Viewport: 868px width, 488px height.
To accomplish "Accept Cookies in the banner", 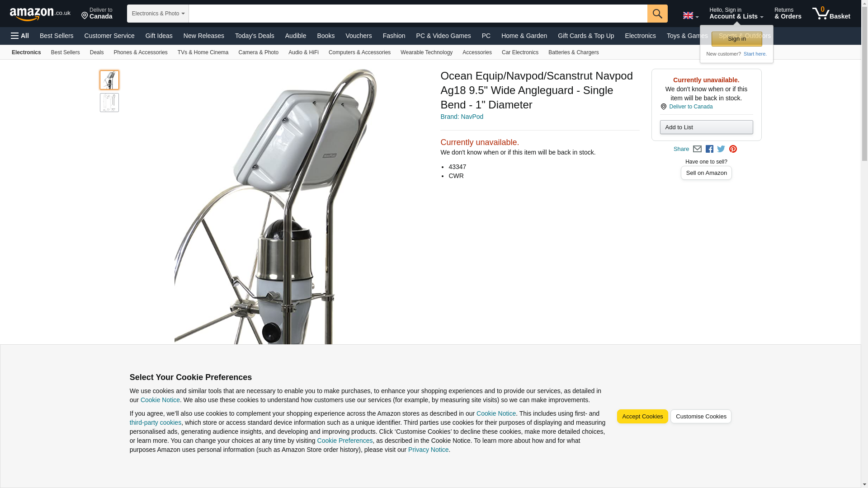I will (x=642, y=417).
